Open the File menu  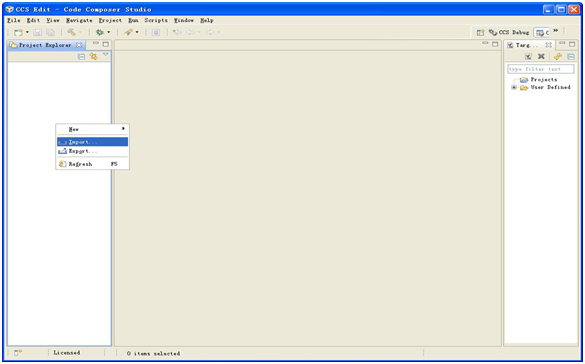click(14, 20)
